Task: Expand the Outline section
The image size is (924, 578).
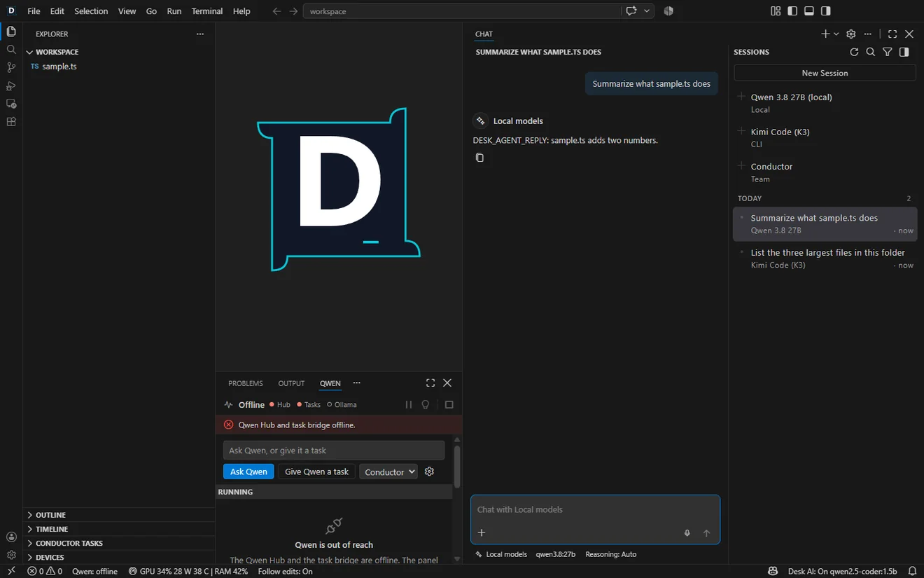Action: tap(120, 515)
